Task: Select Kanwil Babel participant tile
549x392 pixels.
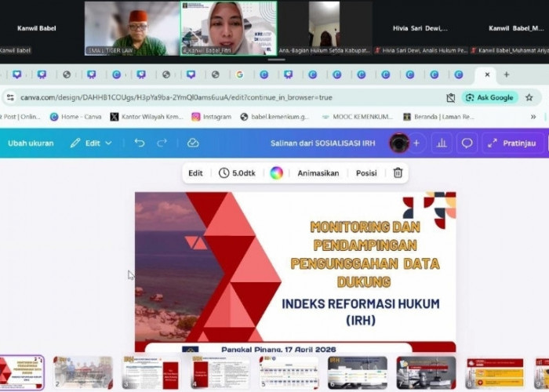Action: [37, 28]
